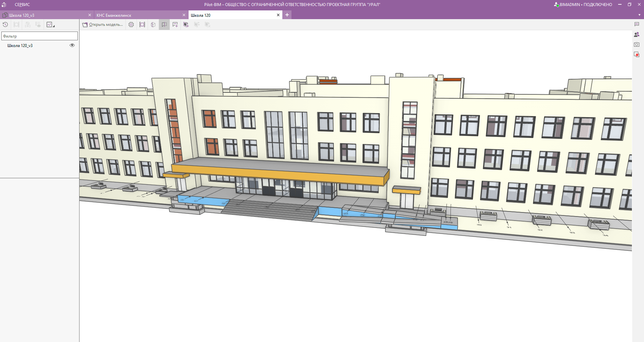
Task: Toggle the section plane cube icon
Action: point(153,25)
